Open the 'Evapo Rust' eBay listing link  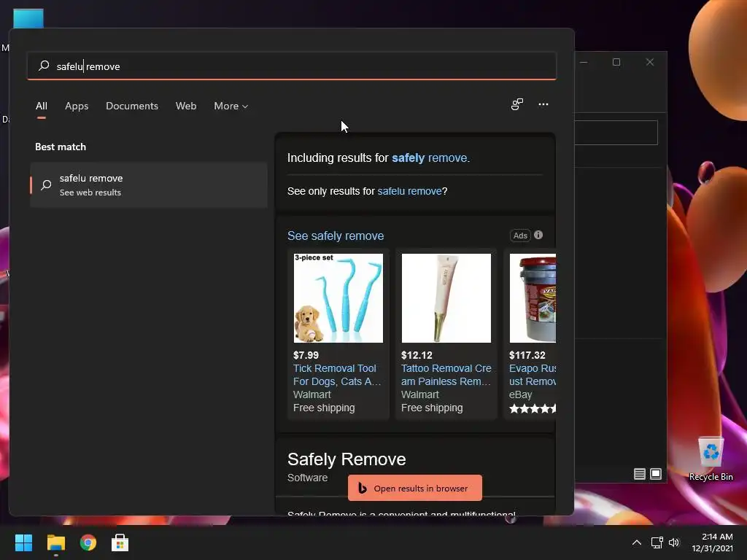pyautogui.click(x=533, y=375)
